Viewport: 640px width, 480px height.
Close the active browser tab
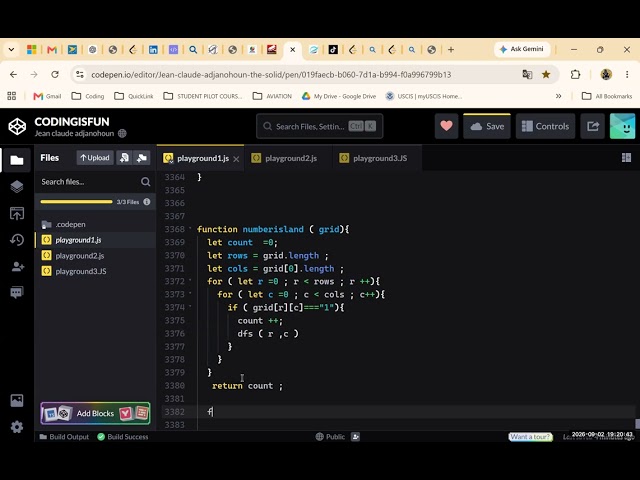pyautogui.click(x=292, y=49)
